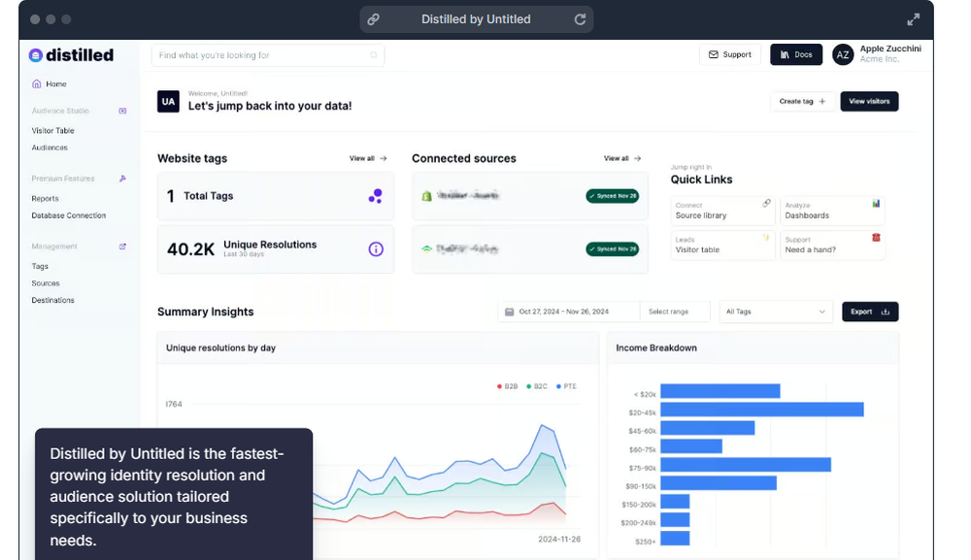Screen dimensions: 971x560
Task: Click the Apple Zucchini account name
Action: click(890, 49)
